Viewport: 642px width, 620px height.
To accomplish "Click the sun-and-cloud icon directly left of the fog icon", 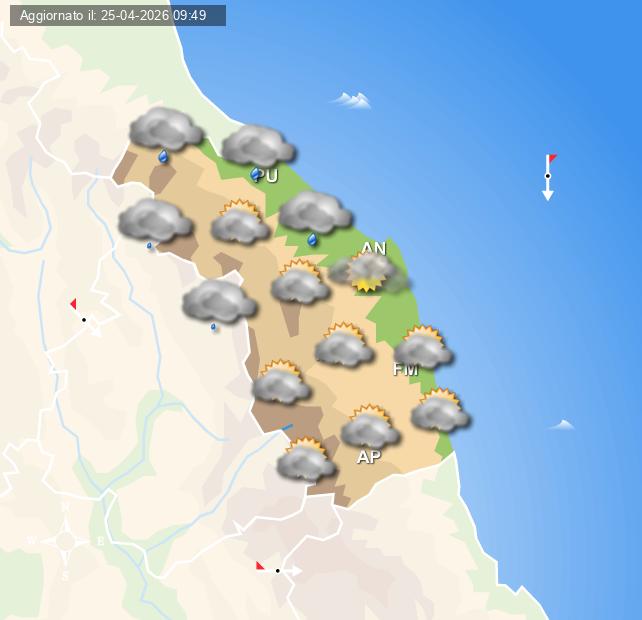I will pyautogui.click(x=300, y=281).
